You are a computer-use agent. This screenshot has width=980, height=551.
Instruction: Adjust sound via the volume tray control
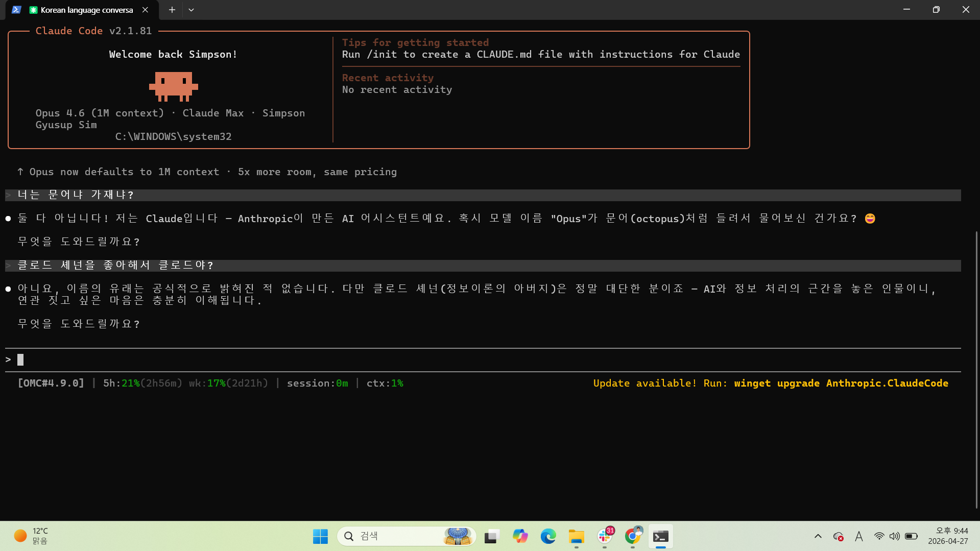point(895,536)
